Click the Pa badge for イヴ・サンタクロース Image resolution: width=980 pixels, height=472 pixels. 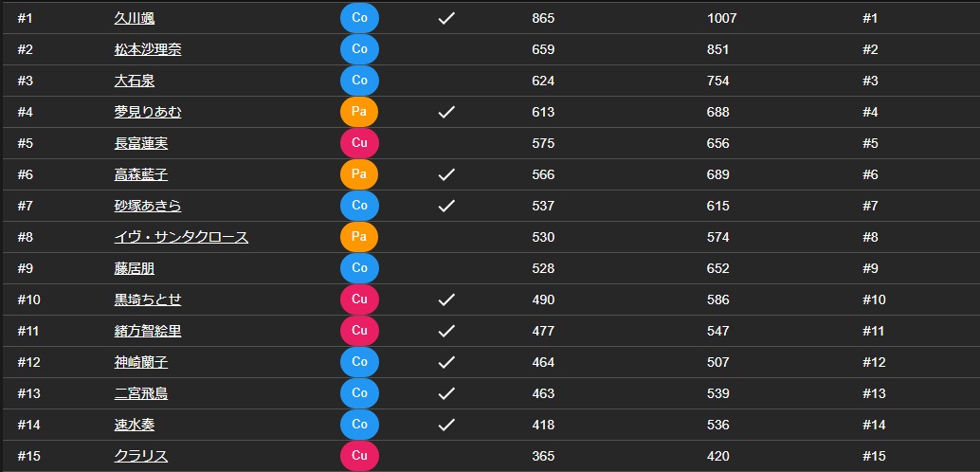[x=359, y=237]
